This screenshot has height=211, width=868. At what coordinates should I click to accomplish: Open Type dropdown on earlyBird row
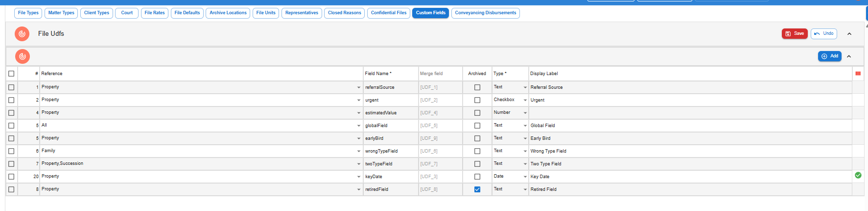coord(525,138)
